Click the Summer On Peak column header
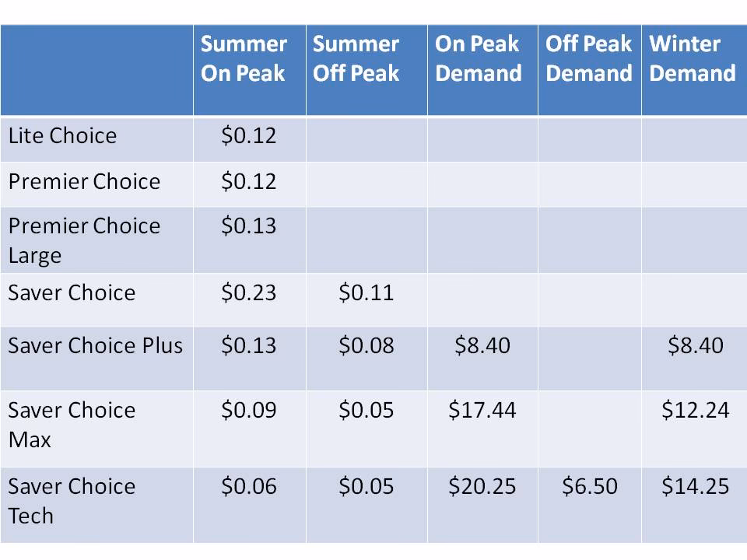The image size is (747, 560). (x=244, y=58)
